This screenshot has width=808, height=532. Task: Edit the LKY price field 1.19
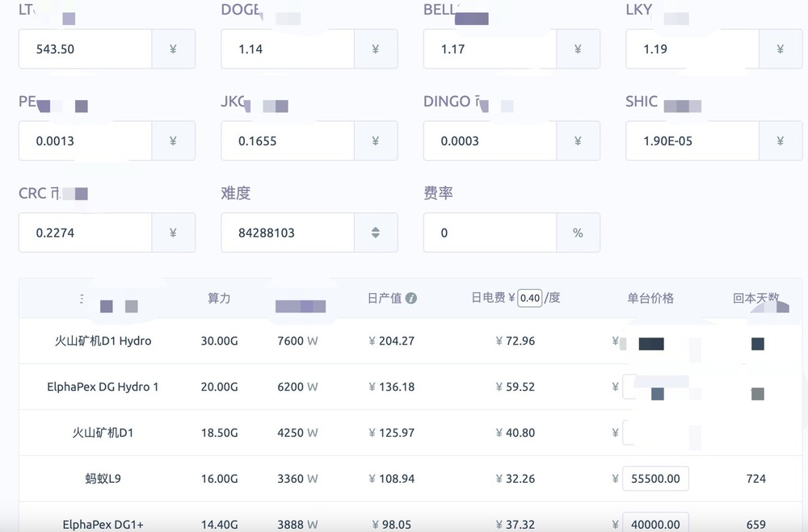tap(692, 49)
